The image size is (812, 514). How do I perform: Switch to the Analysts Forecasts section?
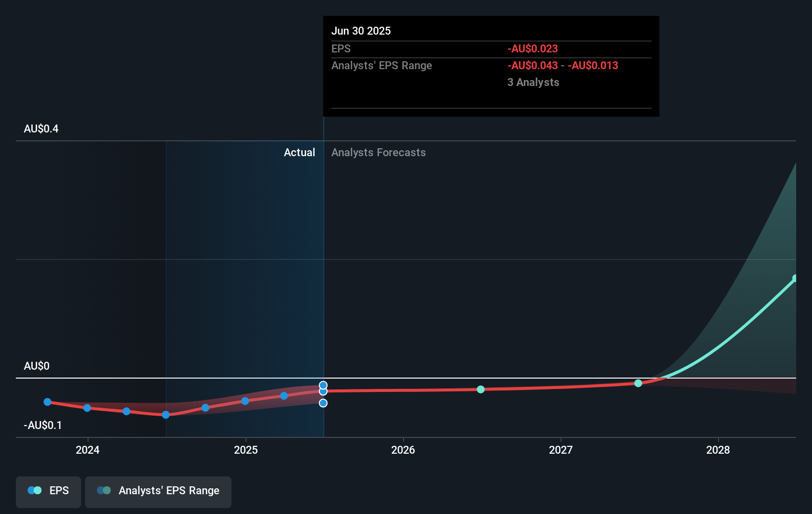[378, 152]
